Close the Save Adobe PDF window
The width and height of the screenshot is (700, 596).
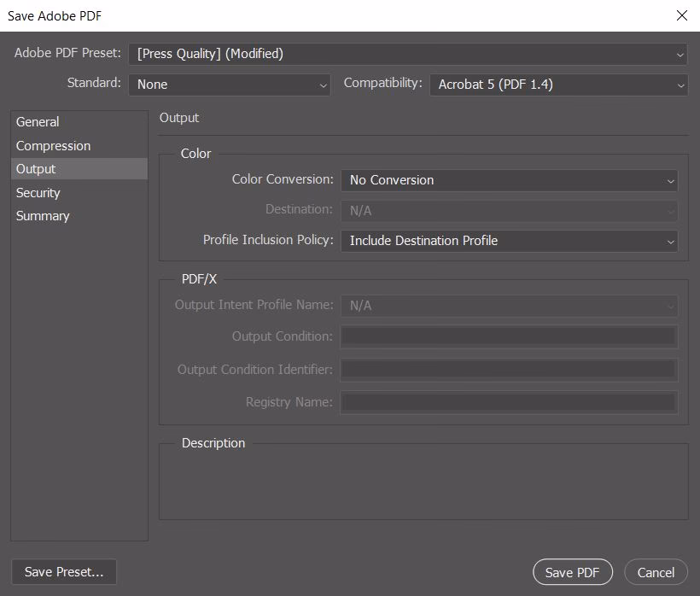click(681, 15)
